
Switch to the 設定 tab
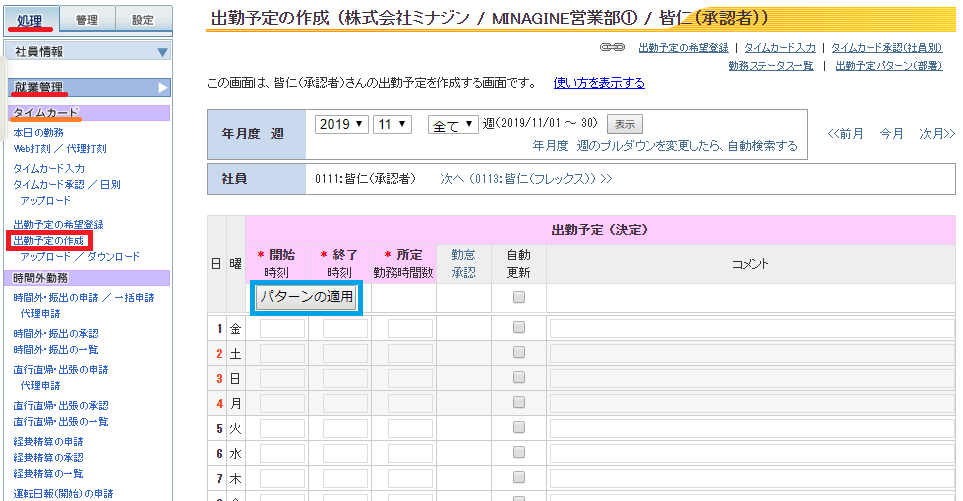click(142, 20)
